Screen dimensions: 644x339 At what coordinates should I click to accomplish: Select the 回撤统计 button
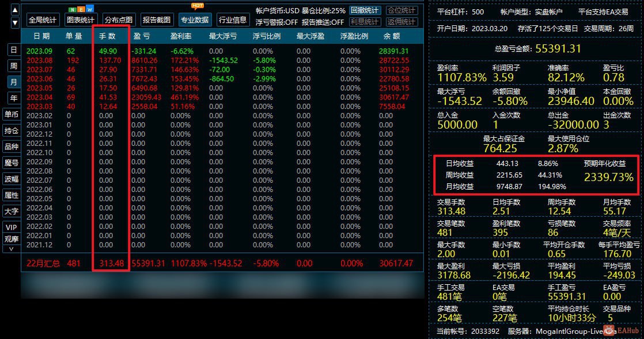pyautogui.click(x=365, y=10)
